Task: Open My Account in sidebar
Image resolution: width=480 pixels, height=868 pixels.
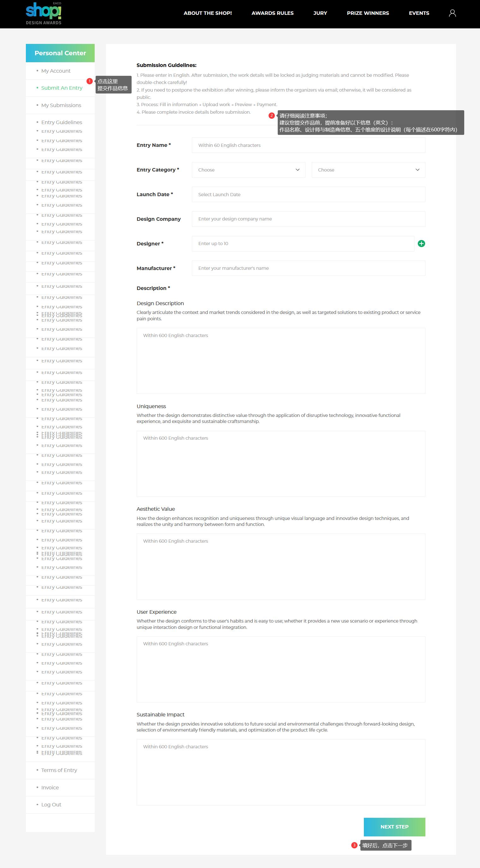Action: 56,71
